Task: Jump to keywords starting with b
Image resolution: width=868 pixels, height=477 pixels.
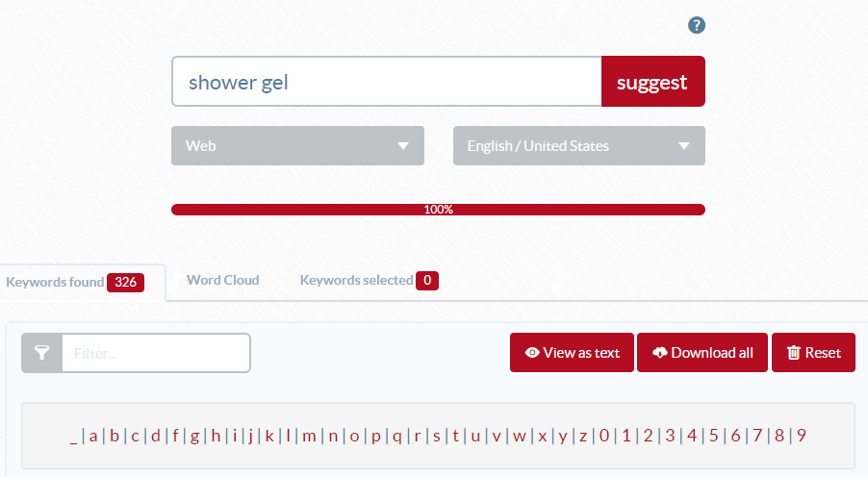Action: 115,436
